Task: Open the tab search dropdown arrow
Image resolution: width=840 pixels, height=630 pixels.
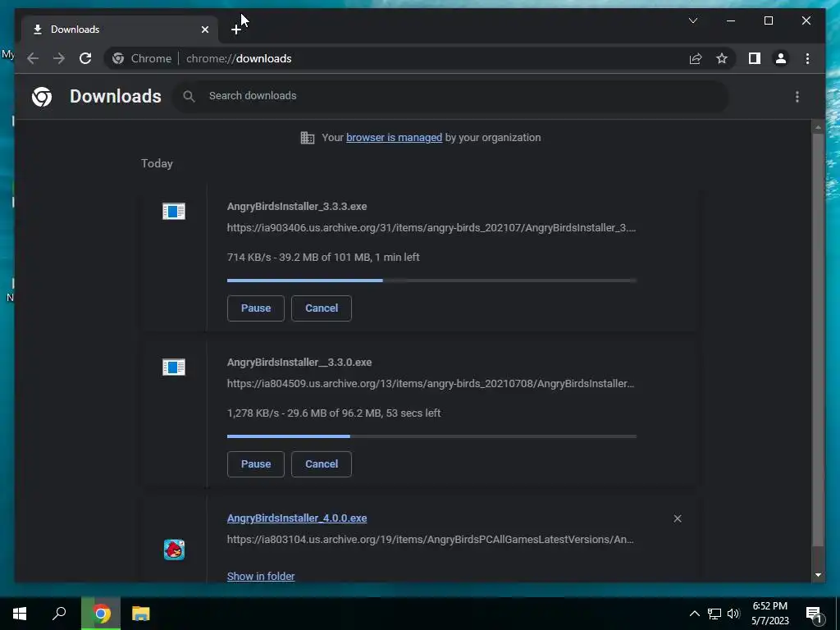Action: click(x=692, y=21)
